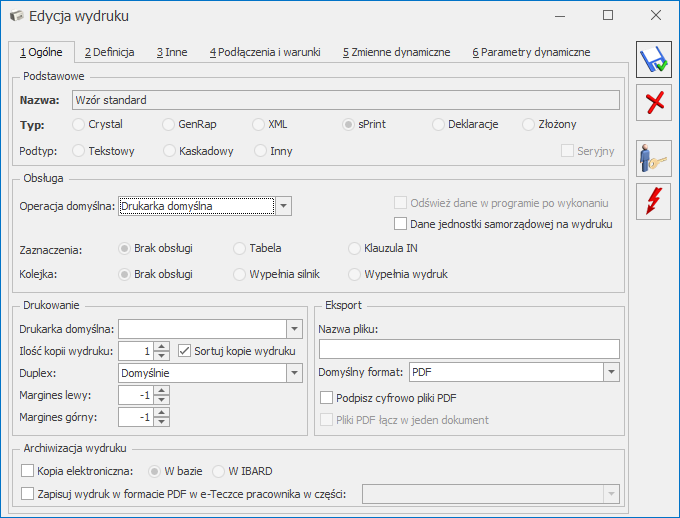Screen dimensions: 680x518
Task: Increase 'Ilość kopii wydruku' with up arrow
Action: [x=163, y=346]
